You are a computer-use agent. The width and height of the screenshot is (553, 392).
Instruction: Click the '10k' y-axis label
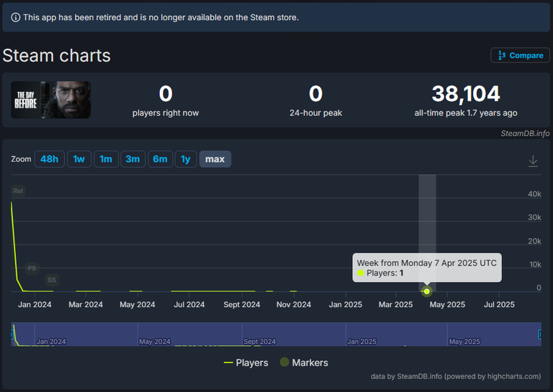pos(535,265)
